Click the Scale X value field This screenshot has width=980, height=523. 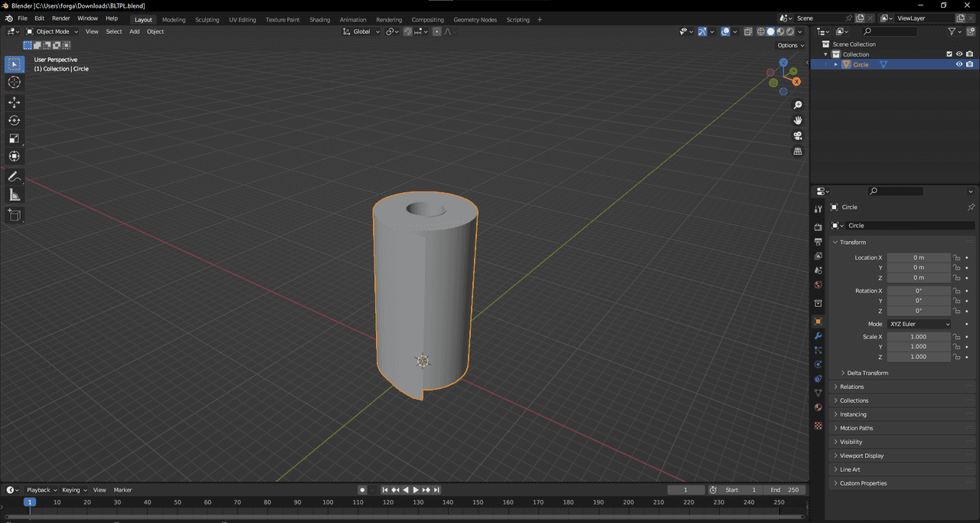(918, 337)
